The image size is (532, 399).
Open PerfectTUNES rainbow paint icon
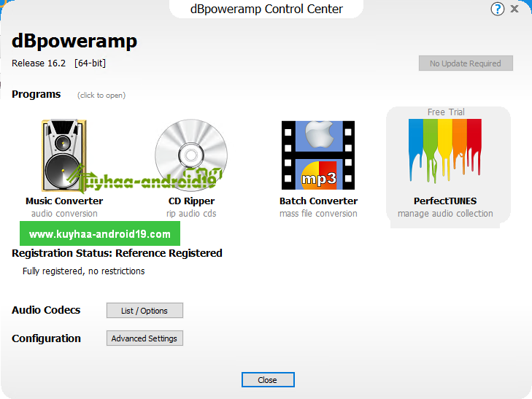pyautogui.click(x=445, y=151)
